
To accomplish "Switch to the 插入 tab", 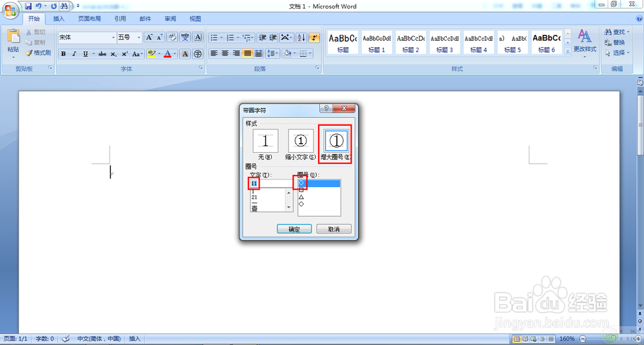I will click(x=59, y=19).
